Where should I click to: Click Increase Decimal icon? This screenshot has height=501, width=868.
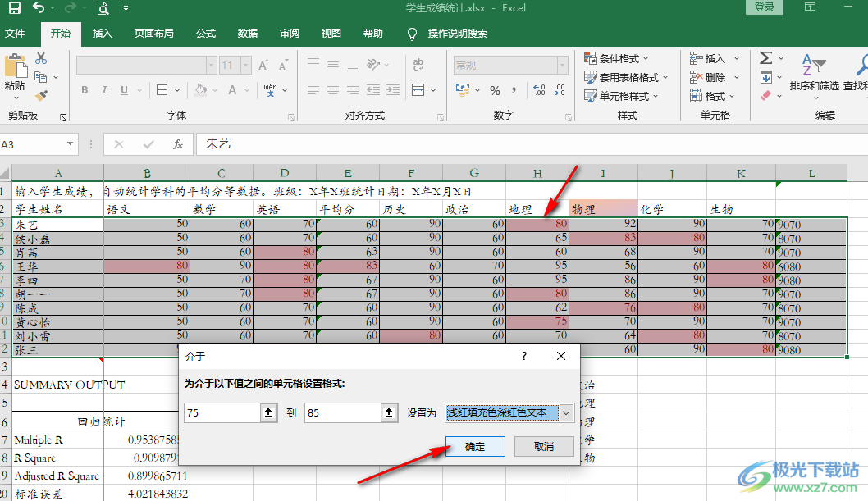[539, 90]
